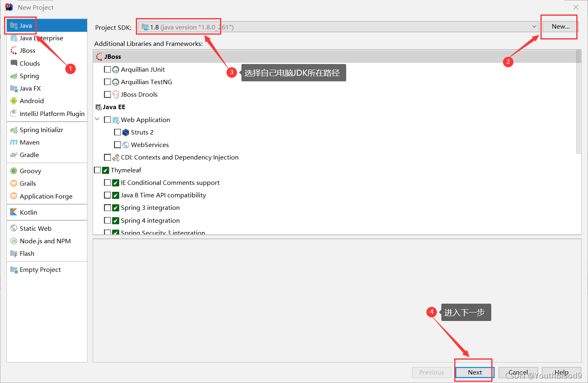Click the Flash folder icon

pyautogui.click(x=14, y=254)
